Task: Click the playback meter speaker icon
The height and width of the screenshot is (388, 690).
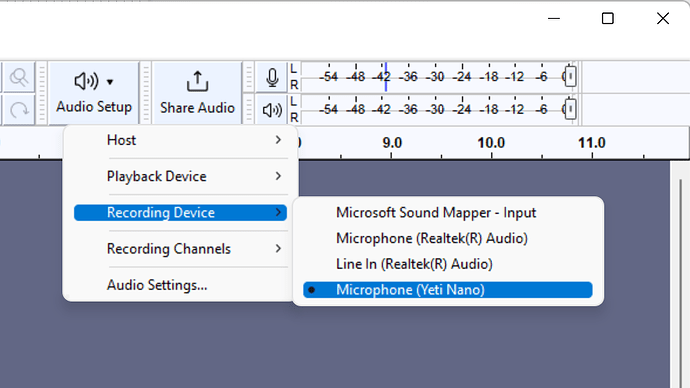Action: point(272,110)
